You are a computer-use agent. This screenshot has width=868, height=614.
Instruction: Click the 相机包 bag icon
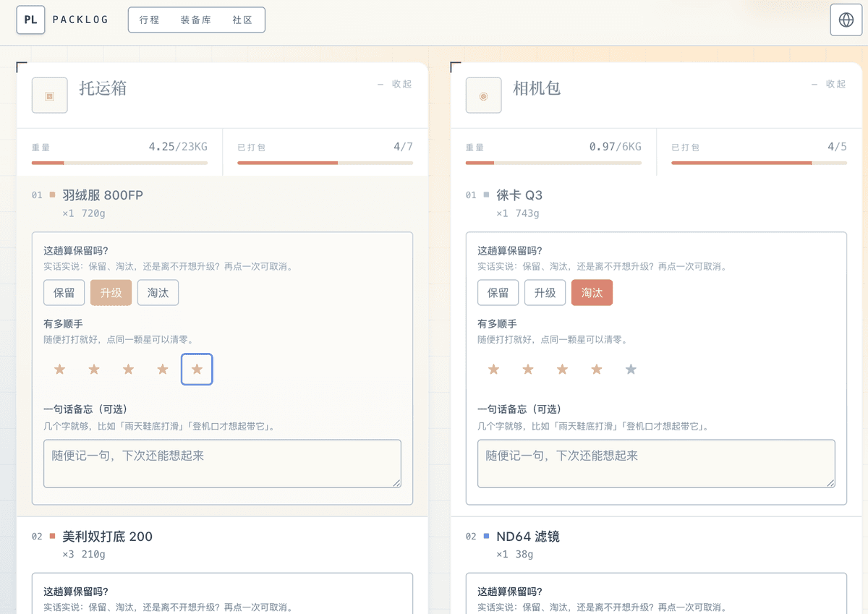[x=484, y=95]
